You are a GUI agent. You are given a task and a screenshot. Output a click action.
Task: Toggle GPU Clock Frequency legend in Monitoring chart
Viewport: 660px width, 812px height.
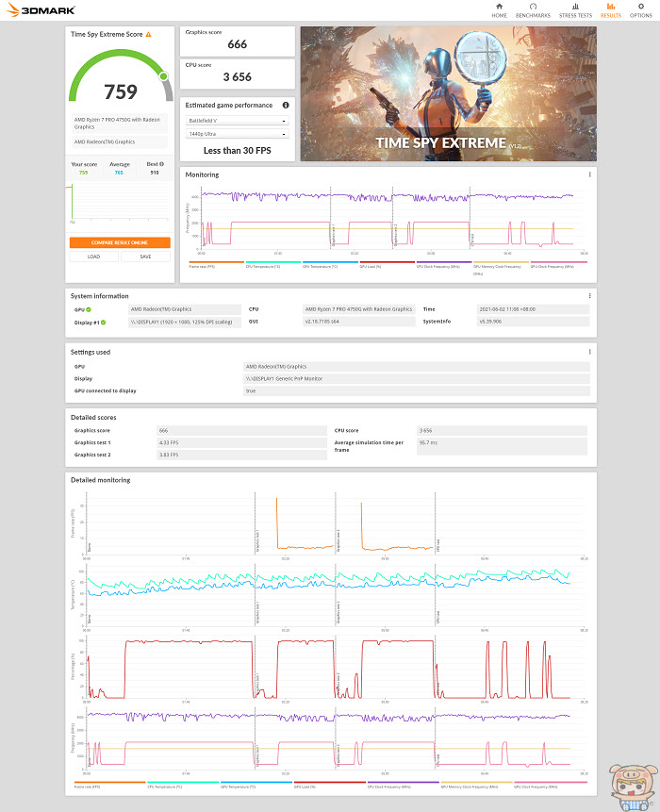click(x=558, y=264)
